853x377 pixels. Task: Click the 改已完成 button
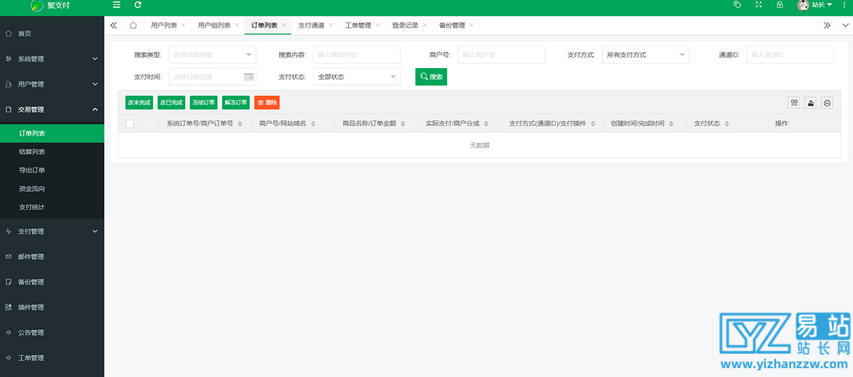171,102
